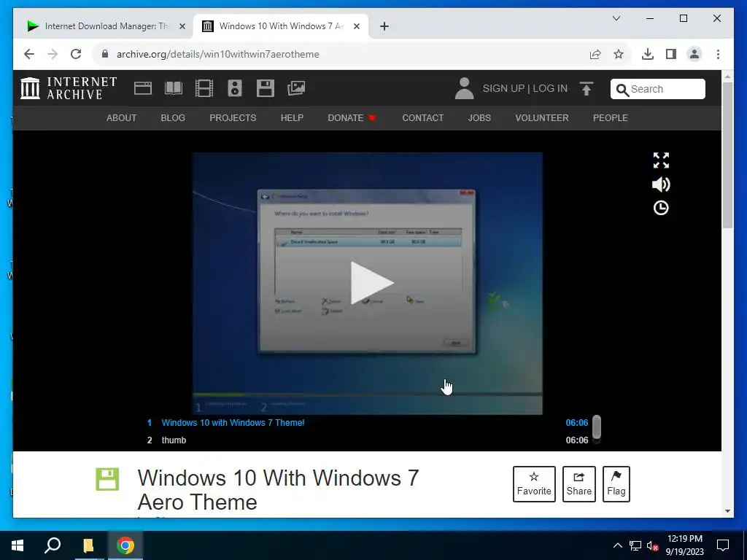Bookmark this tab with the star icon
Viewport: 747px width, 560px height.
point(619,54)
